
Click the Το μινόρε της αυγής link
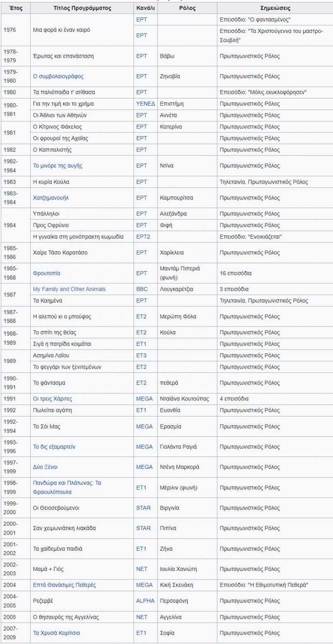click(x=57, y=166)
